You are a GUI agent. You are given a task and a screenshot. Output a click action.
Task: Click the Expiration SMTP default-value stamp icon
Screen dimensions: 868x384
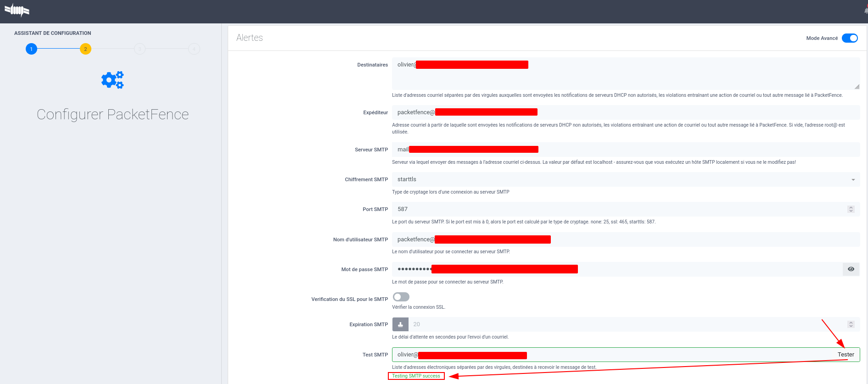tap(400, 324)
